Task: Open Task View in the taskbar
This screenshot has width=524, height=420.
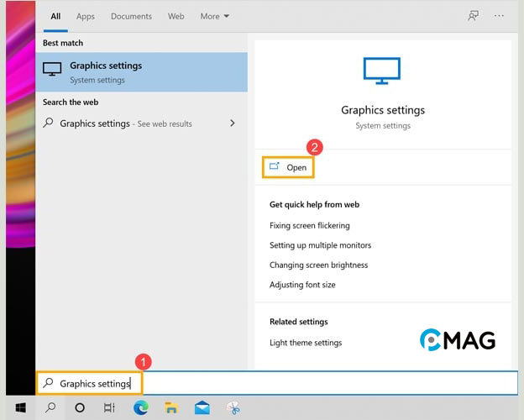Action: (x=109, y=407)
